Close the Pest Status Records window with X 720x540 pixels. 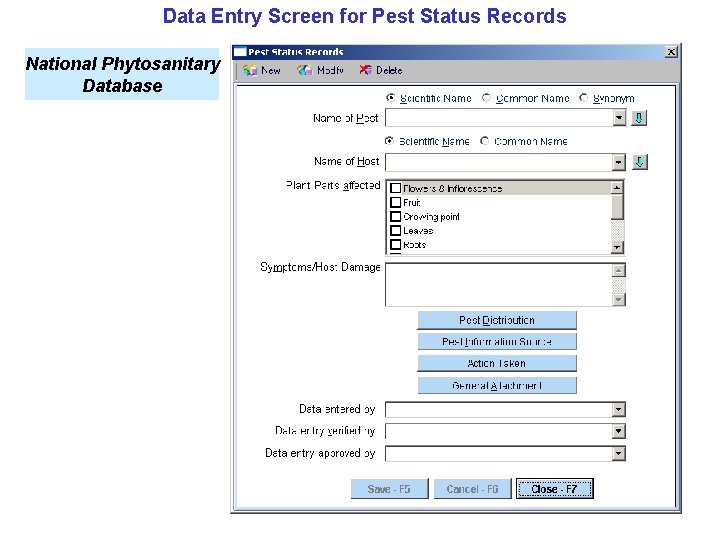tap(671, 52)
